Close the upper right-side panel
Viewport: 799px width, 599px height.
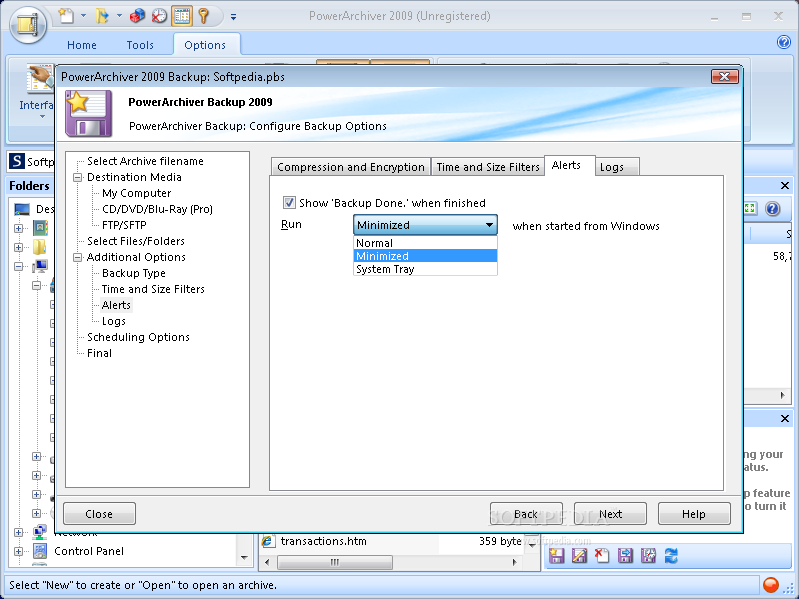coord(785,185)
